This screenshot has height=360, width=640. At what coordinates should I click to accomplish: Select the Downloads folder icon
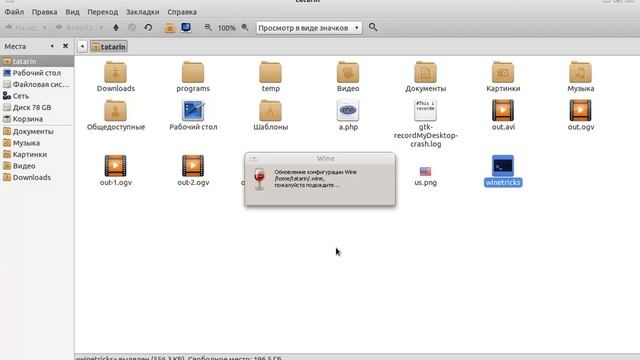coord(116,73)
